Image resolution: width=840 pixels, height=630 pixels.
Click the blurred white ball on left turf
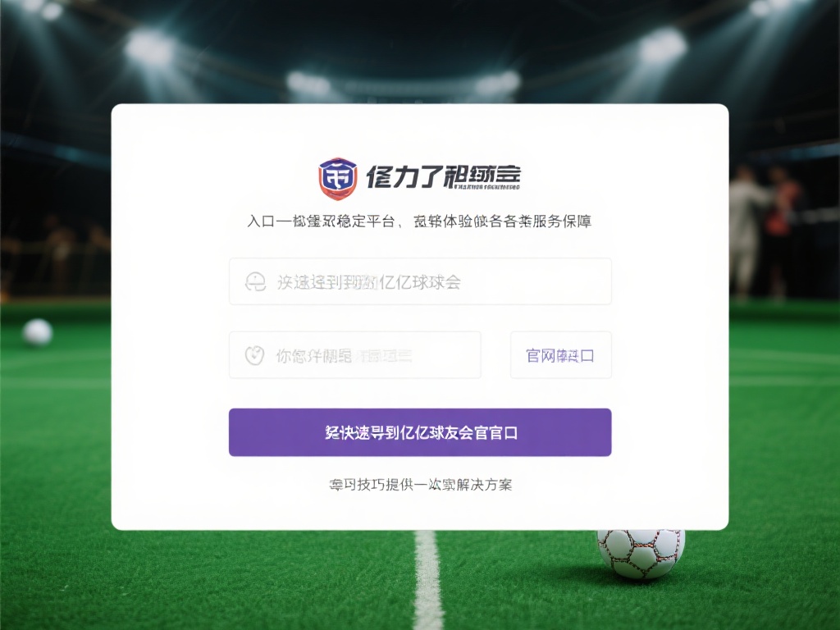pyautogui.click(x=38, y=332)
